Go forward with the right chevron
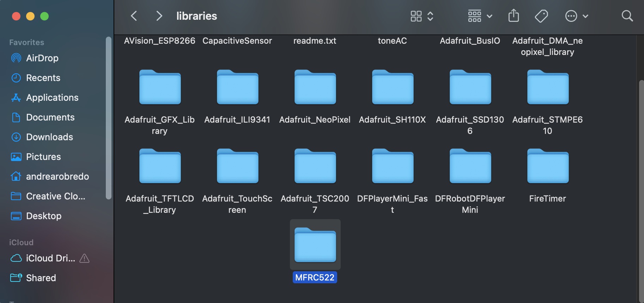 159,16
